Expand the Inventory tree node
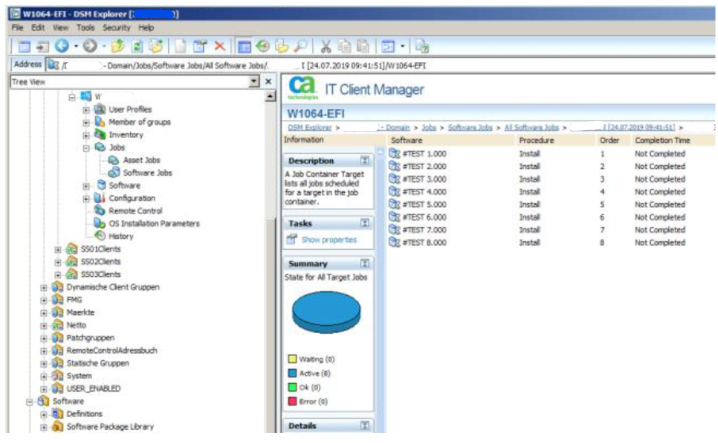This screenshot has height=443, width=718. (x=87, y=134)
